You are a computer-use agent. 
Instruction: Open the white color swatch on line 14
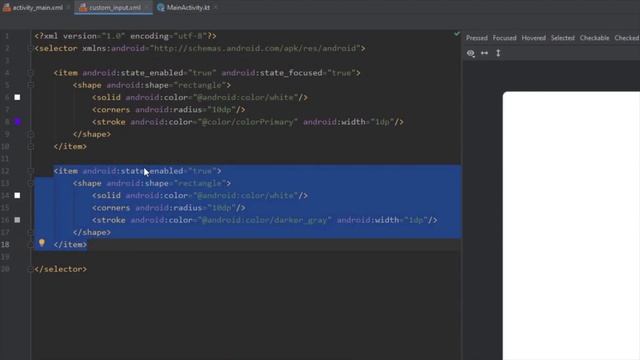click(x=17, y=195)
